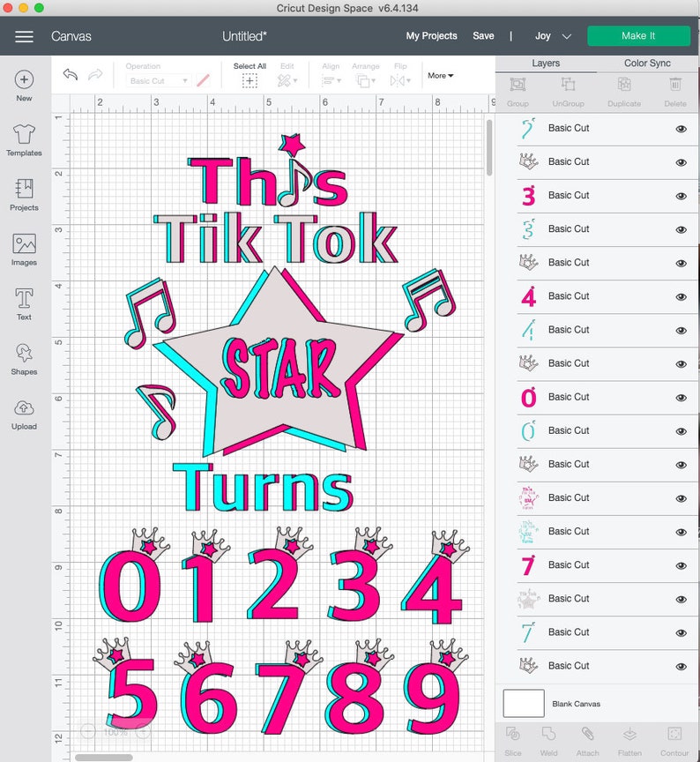This screenshot has height=762, width=700.
Task: Hide the pink 3 layer with eye icon
Action: click(x=681, y=196)
